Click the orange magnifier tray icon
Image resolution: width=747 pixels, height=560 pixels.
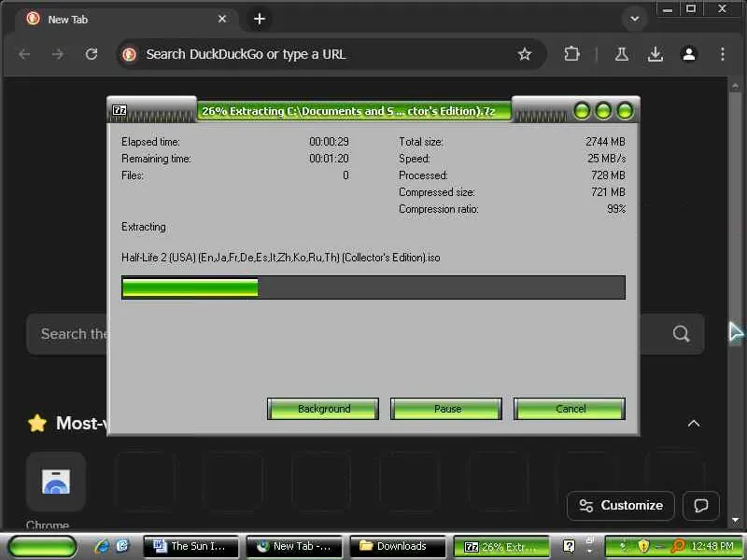(x=678, y=546)
